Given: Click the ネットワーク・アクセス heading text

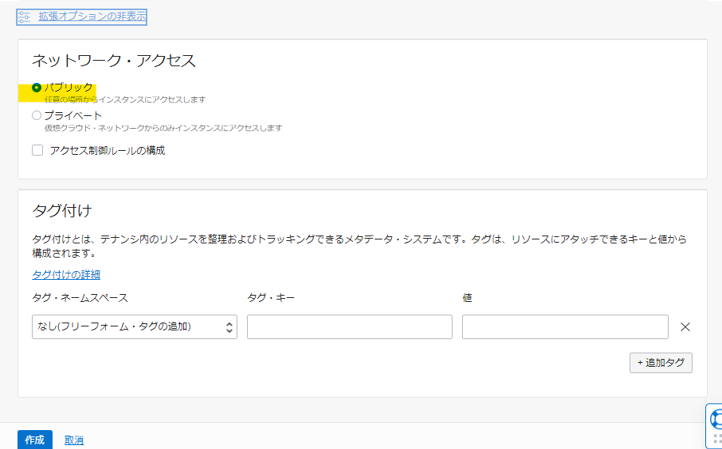Looking at the screenshot, I should click(x=114, y=61).
